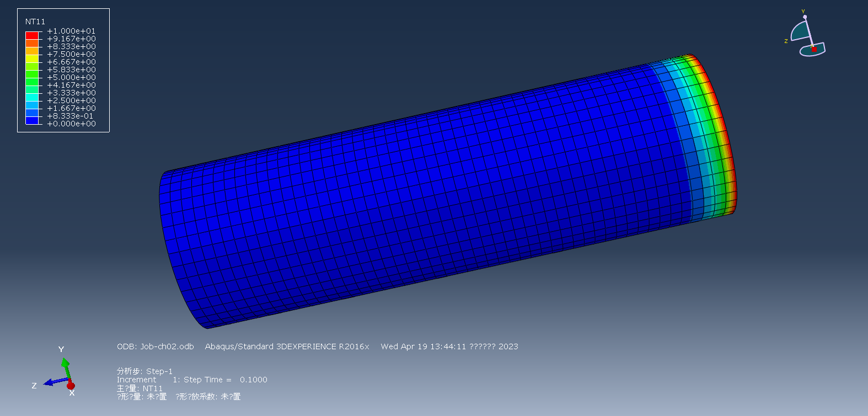Viewport: 868px width, 416px height.
Task: Click the 分析步: Step-1 state line
Action: pos(144,371)
